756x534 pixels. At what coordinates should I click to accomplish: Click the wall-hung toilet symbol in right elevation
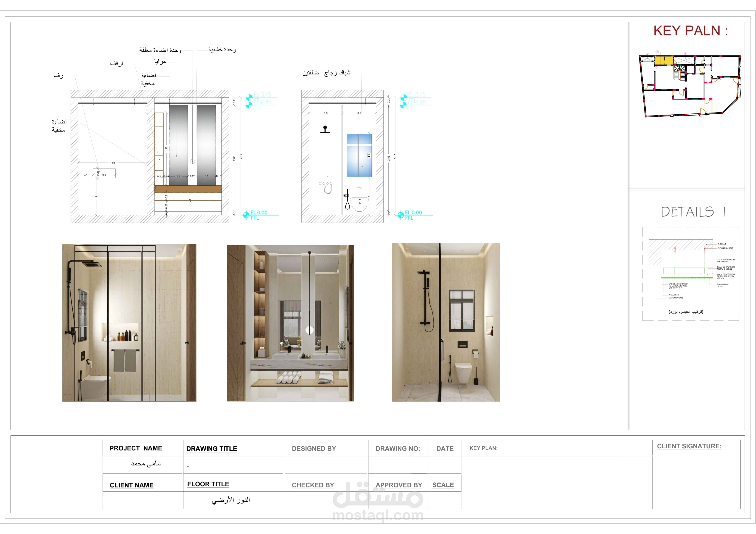click(x=360, y=204)
